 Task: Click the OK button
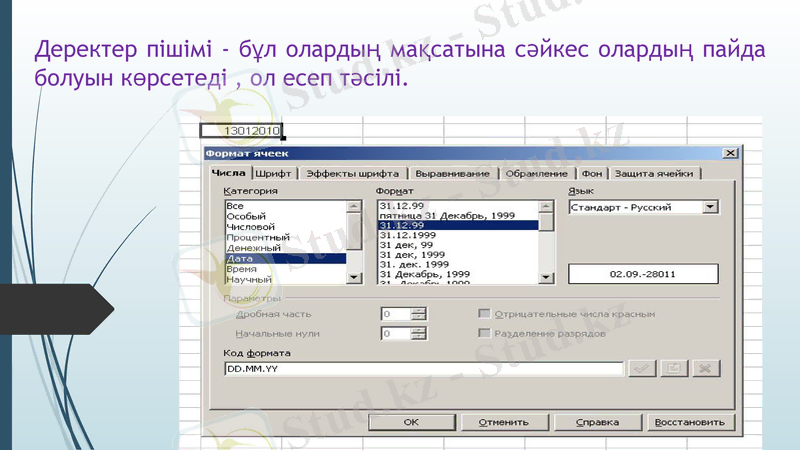click(x=412, y=422)
